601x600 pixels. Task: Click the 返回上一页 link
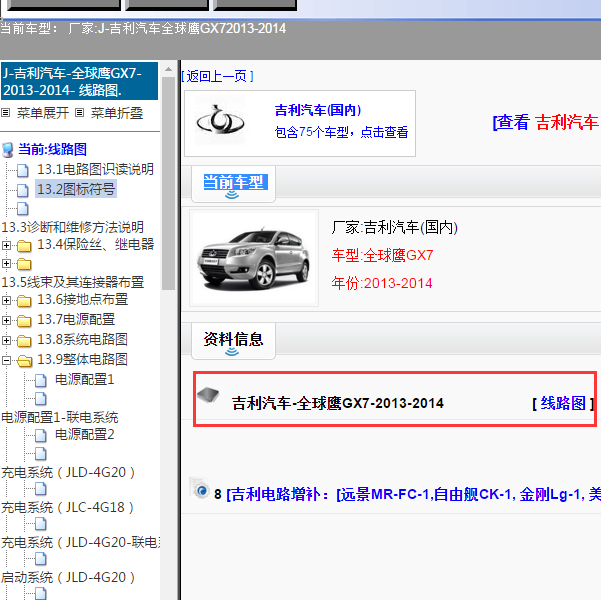pos(217,76)
